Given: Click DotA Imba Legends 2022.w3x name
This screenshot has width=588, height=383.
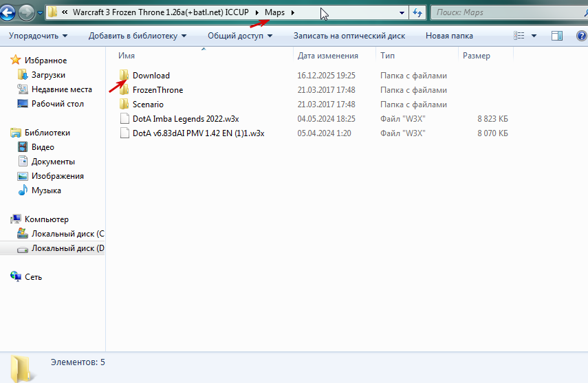Looking at the screenshot, I should click(186, 119).
